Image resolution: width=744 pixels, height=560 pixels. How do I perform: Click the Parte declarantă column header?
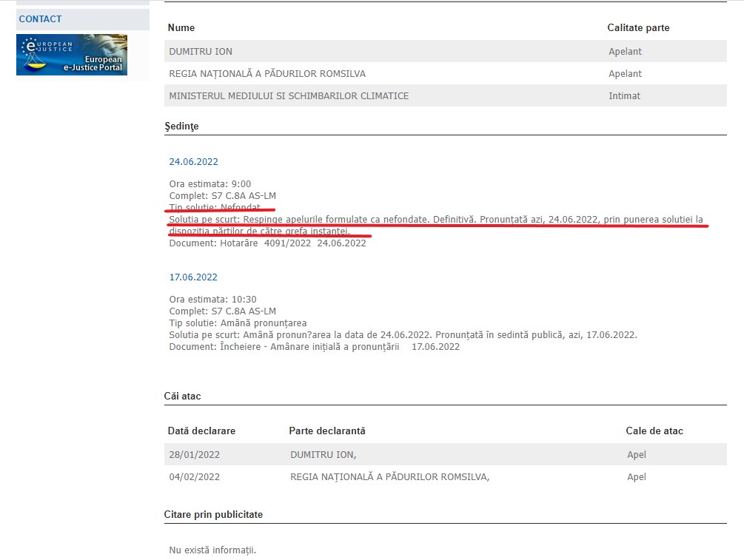326,431
